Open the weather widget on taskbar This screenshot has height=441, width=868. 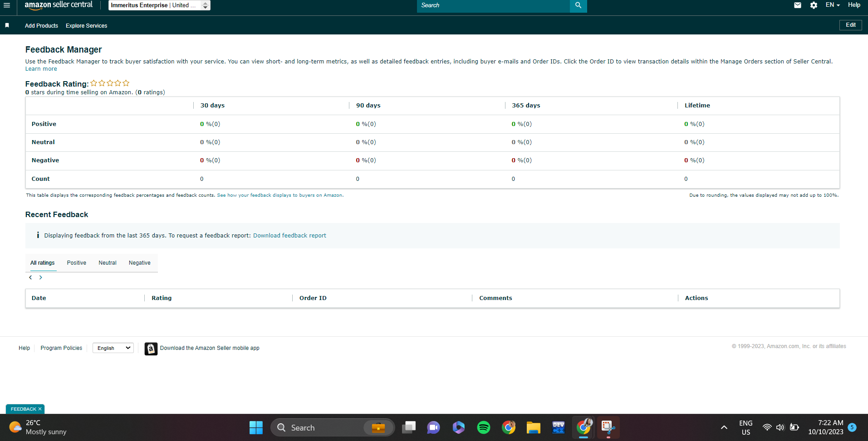click(x=38, y=427)
